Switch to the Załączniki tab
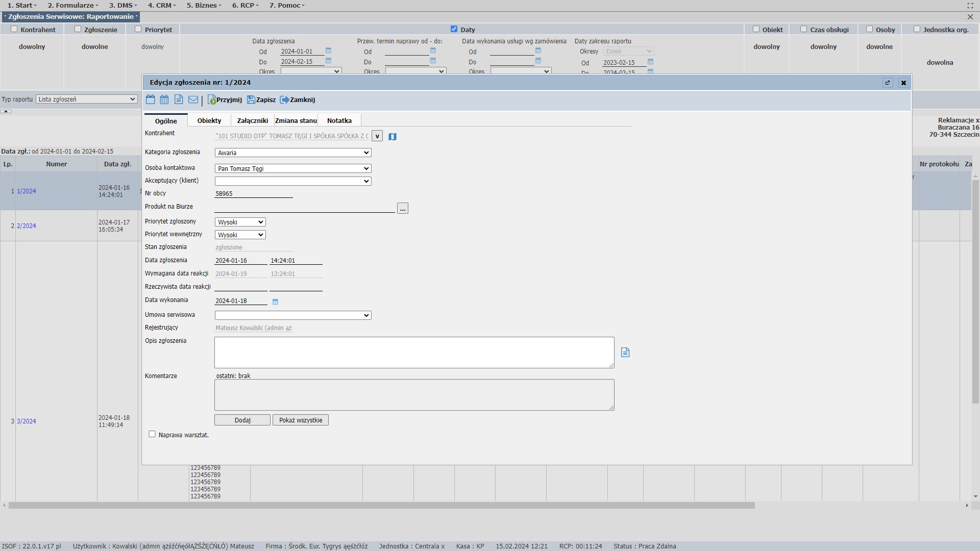This screenshot has width=980, height=551. click(252, 121)
